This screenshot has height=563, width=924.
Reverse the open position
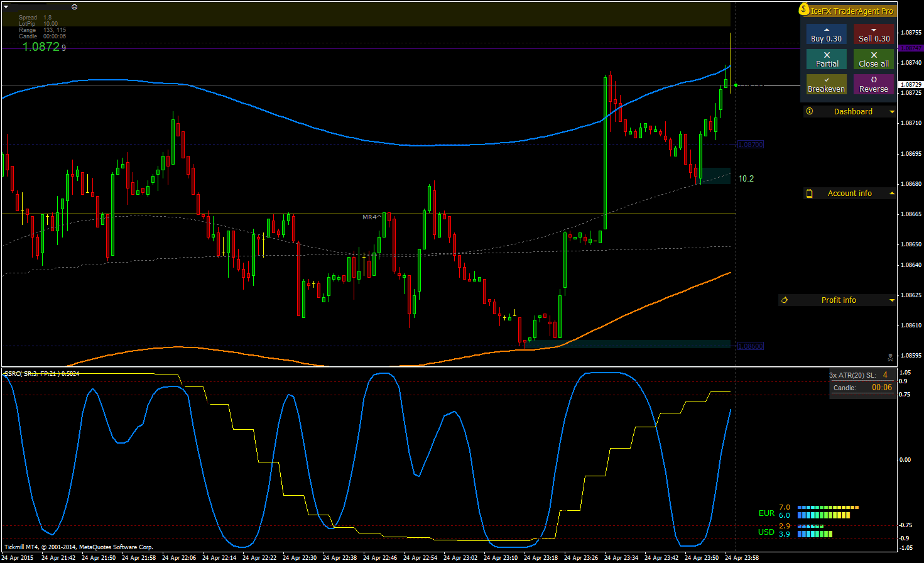(x=874, y=84)
